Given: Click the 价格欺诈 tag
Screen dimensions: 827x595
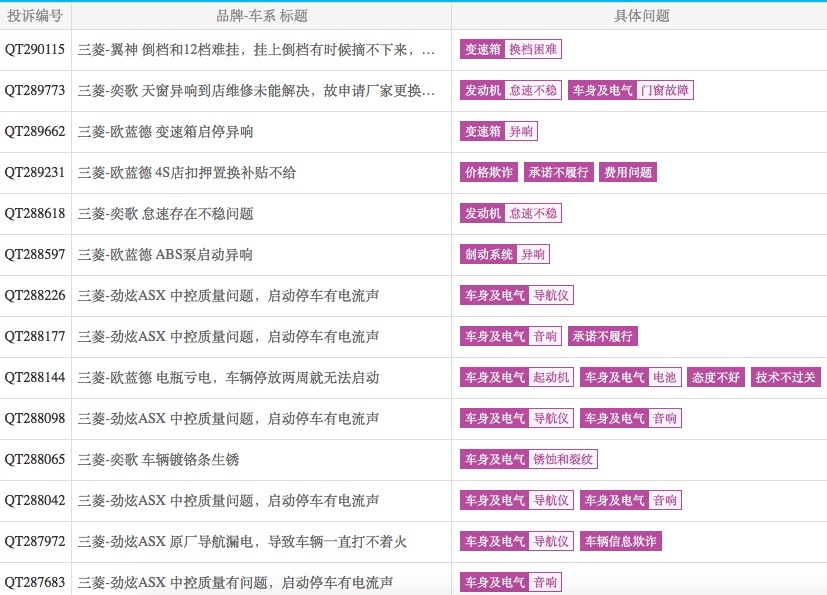Looking at the screenshot, I should coord(489,172).
